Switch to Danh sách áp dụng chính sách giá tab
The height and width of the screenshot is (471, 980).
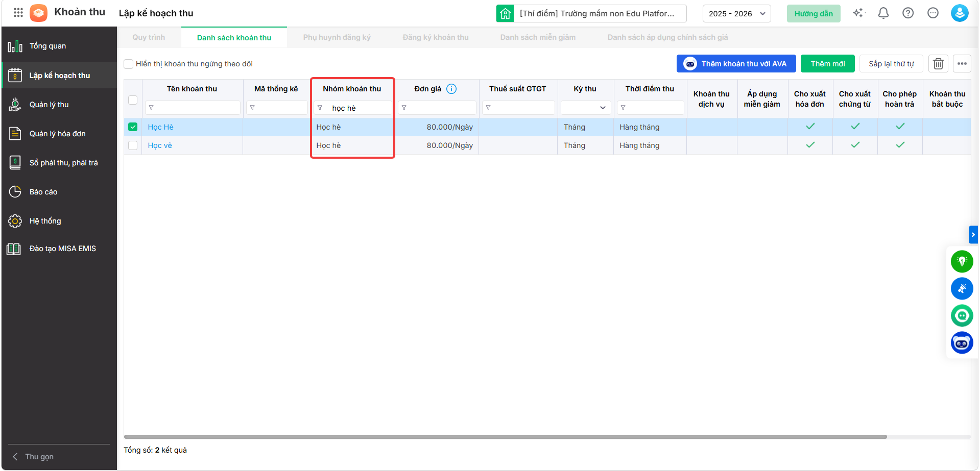(x=668, y=37)
